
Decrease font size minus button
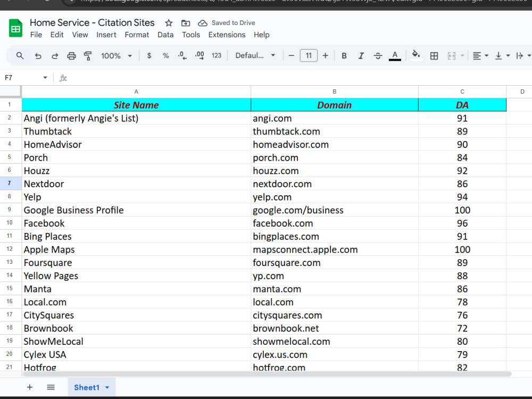click(x=291, y=56)
